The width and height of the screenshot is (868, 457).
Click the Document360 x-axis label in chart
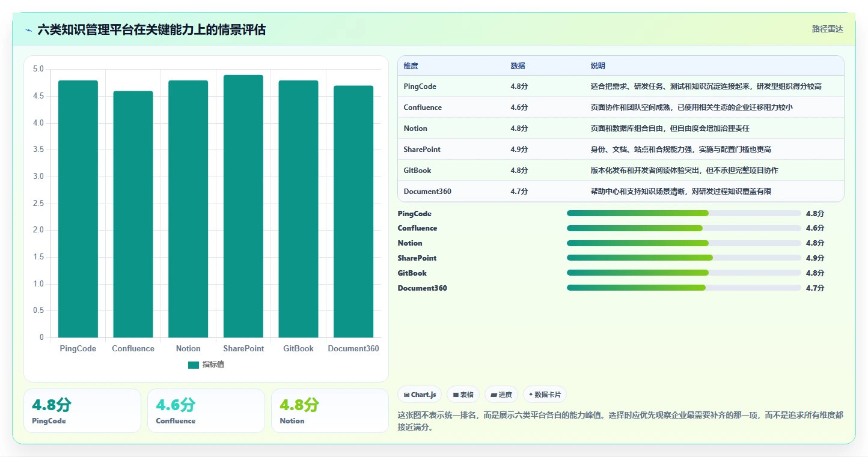click(353, 348)
